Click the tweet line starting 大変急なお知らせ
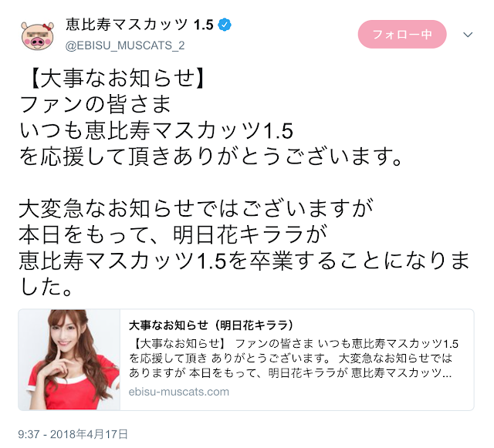The image size is (494, 448). click(x=196, y=209)
